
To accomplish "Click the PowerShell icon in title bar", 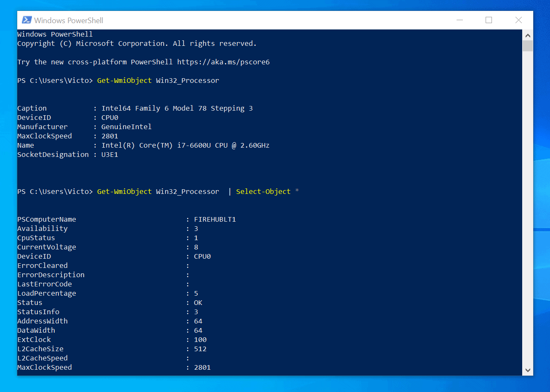I will 27,20.
